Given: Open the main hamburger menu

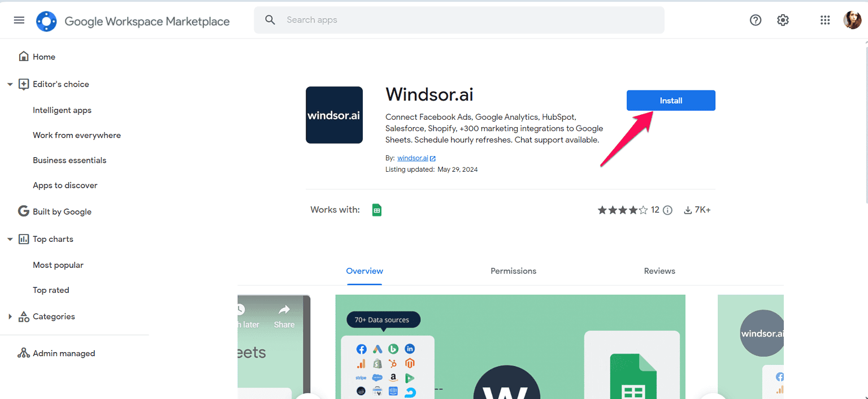Looking at the screenshot, I should tap(19, 20).
